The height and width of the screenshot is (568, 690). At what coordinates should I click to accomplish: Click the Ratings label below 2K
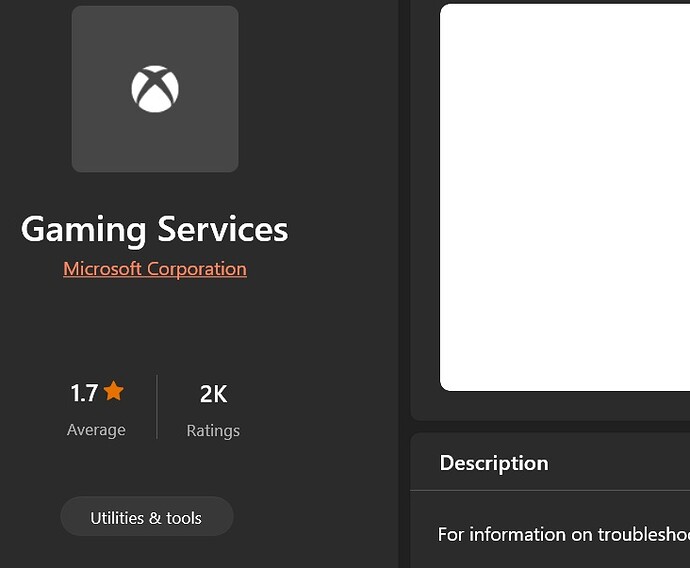coord(213,431)
